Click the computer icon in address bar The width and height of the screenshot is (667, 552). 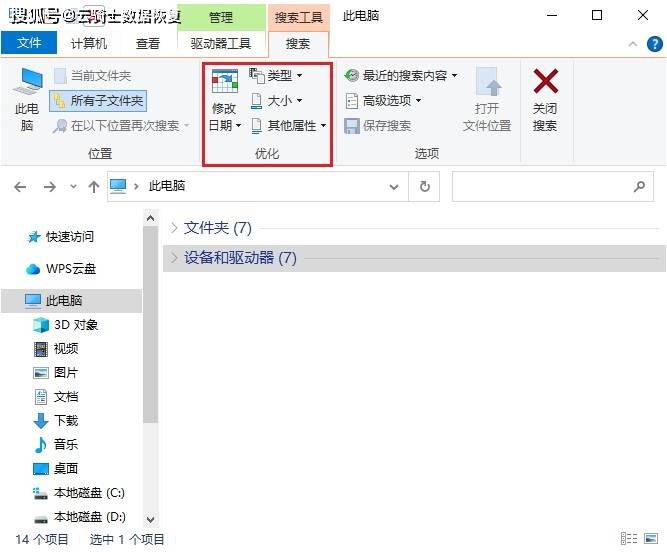click(x=118, y=186)
